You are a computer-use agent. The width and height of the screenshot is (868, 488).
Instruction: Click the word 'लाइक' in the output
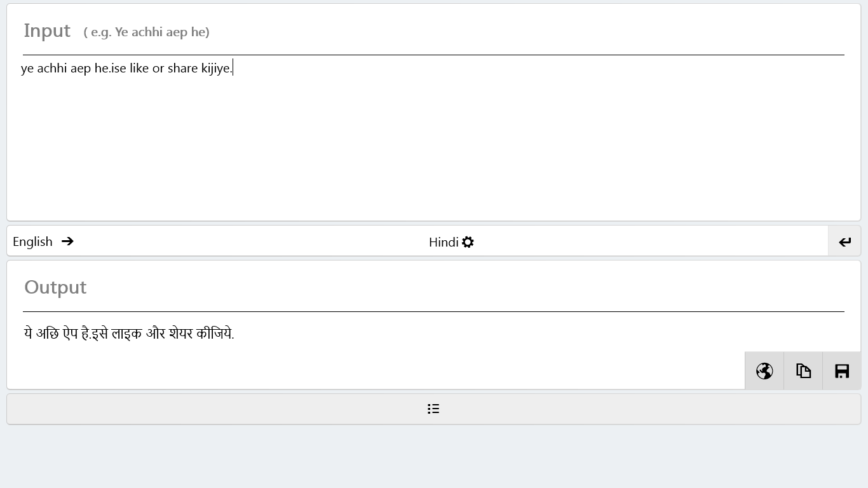[x=126, y=334]
